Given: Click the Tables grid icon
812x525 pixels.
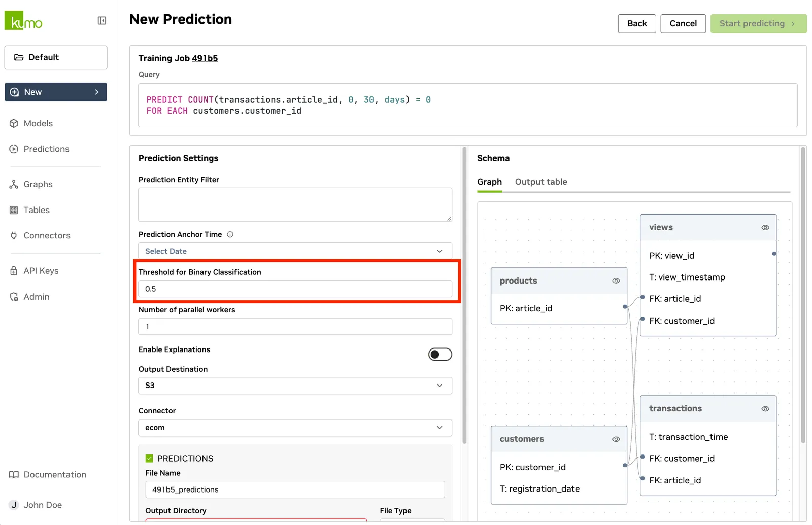Looking at the screenshot, I should [x=14, y=210].
